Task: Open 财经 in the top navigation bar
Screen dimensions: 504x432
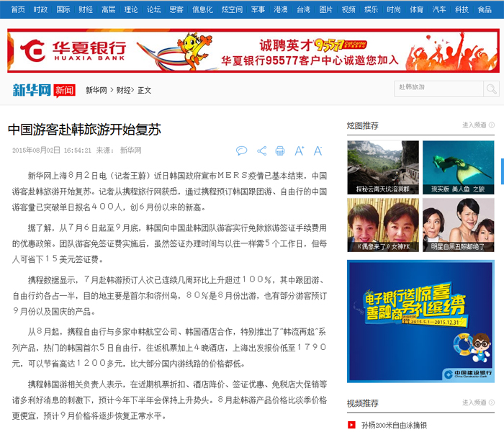Action: tap(86, 9)
